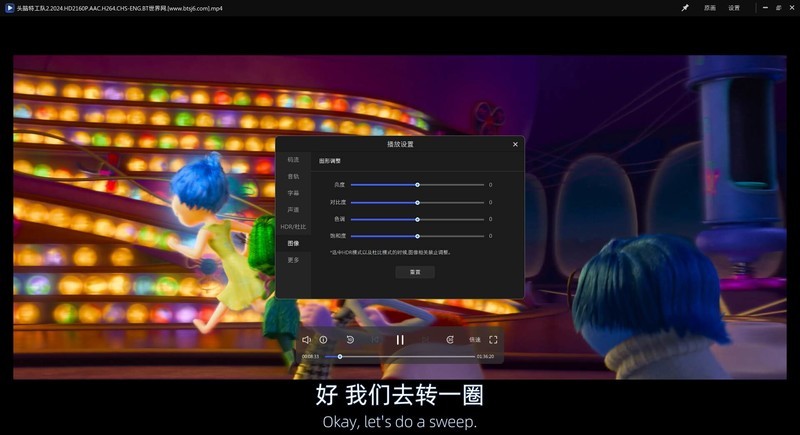Pause the movie playback
The height and width of the screenshot is (435, 800).
click(x=400, y=340)
